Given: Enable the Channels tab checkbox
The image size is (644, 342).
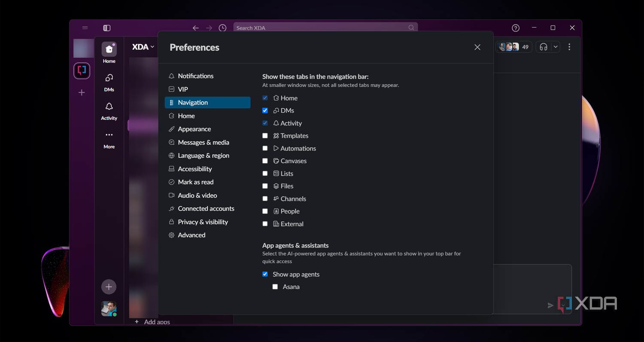Looking at the screenshot, I should coord(265,199).
